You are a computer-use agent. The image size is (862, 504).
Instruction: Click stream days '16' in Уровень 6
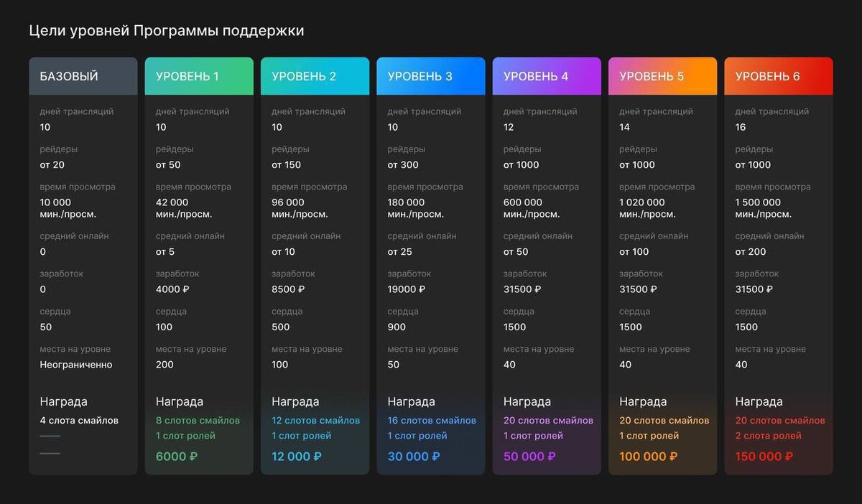[741, 127]
